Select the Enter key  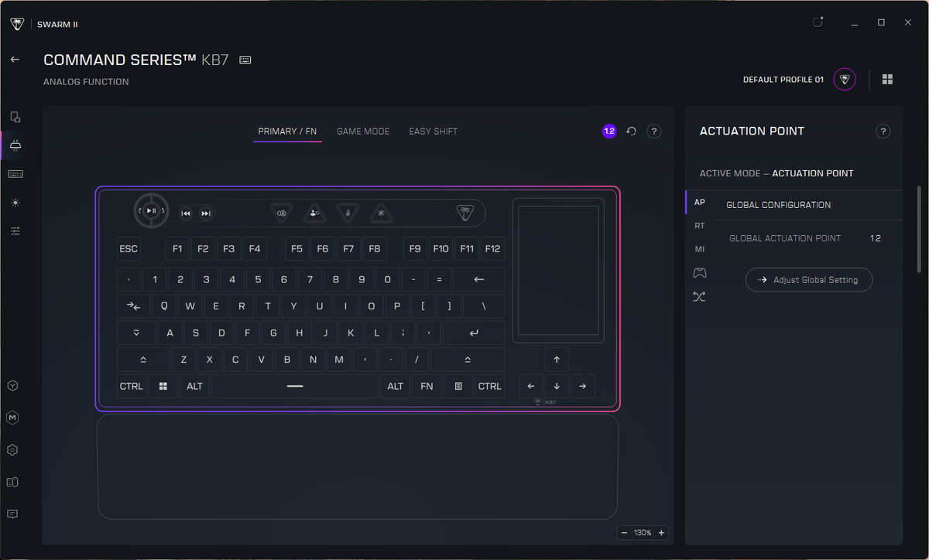click(474, 334)
